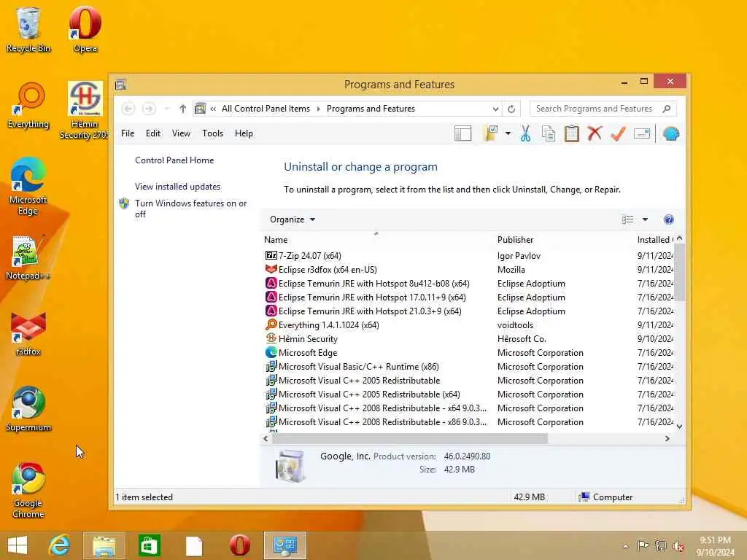Screen dimensions: 747x560
Task: Open the Everything desktop shortcut
Action: [x=28, y=106]
